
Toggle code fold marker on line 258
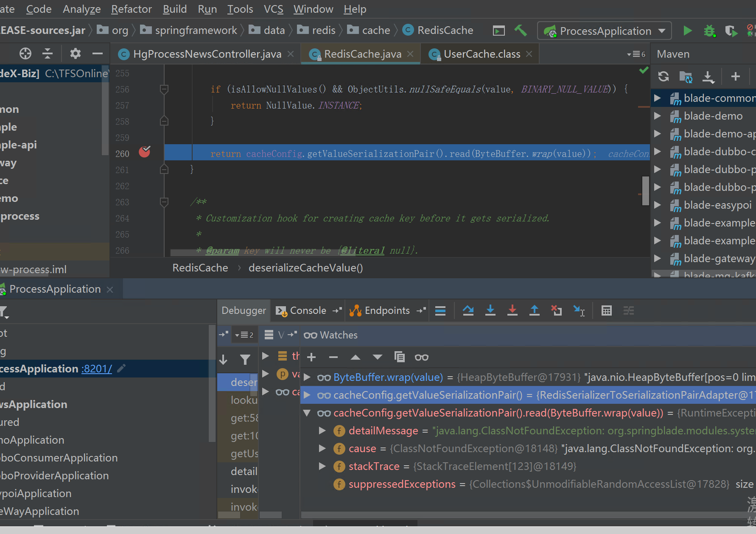164,121
